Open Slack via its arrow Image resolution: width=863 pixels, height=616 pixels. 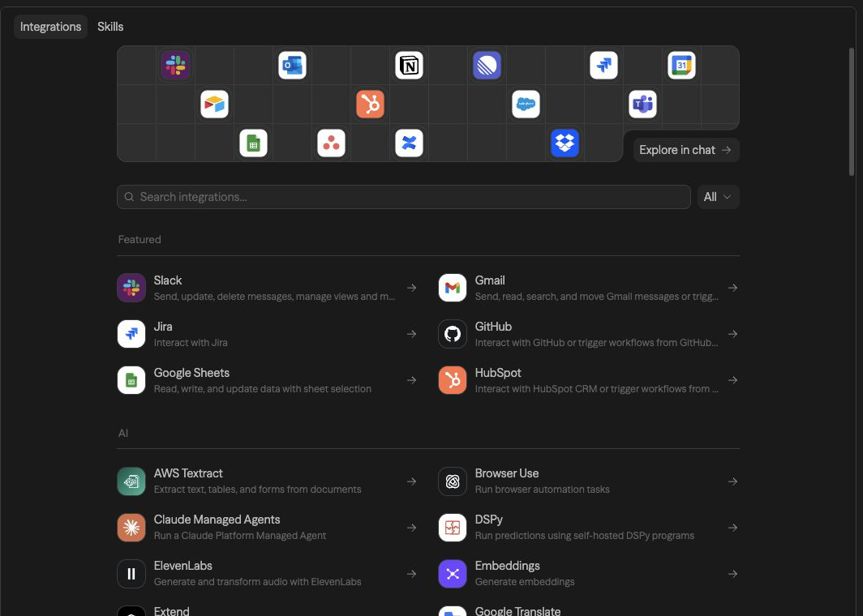click(x=412, y=288)
